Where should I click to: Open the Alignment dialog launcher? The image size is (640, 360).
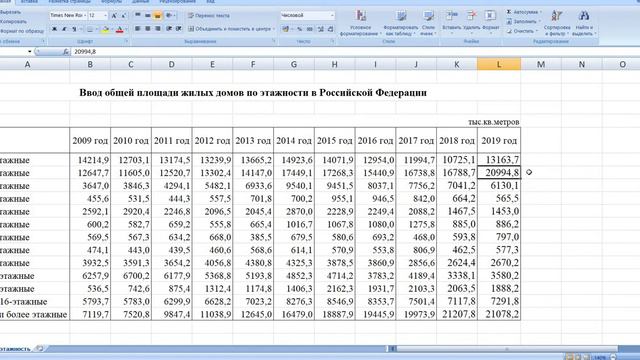[x=273, y=42]
